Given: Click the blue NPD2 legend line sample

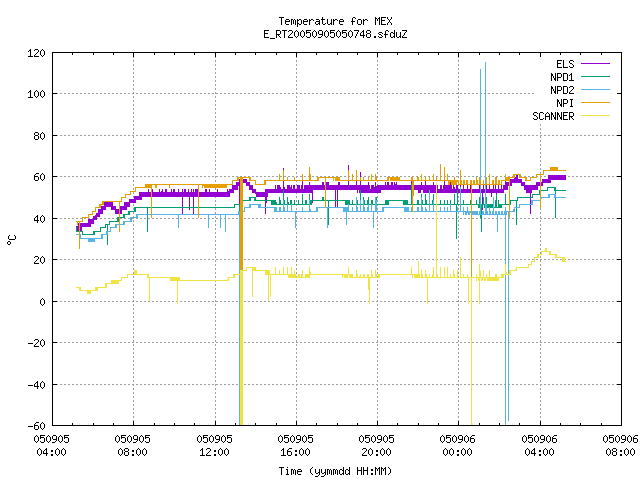Looking at the screenshot, I should click(x=595, y=89).
